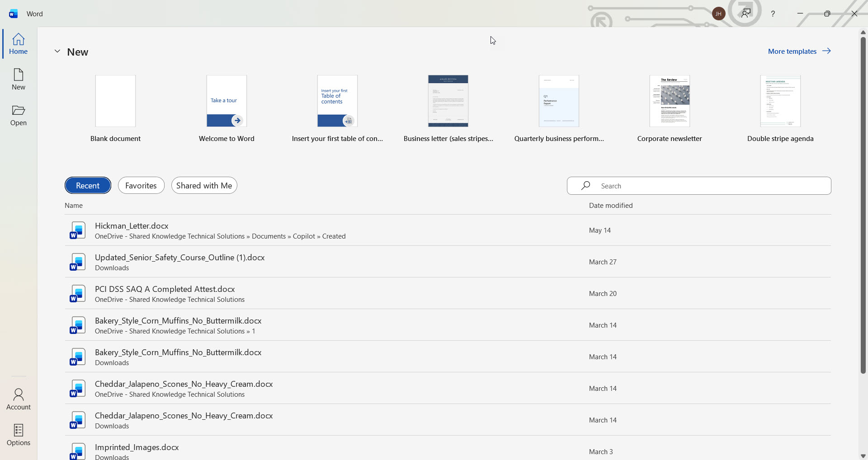Open PCI DSS SAQ A Completed Attest.docx
This screenshot has width=868, height=460.
[448, 294]
